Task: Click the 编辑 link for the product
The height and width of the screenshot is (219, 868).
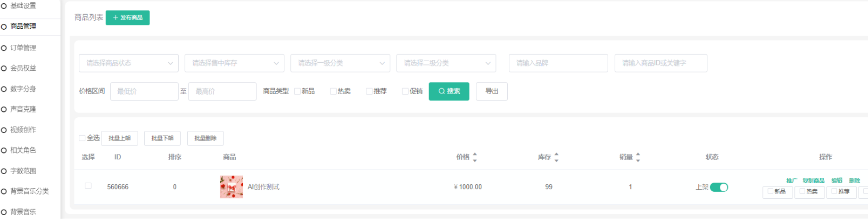Action: tap(837, 180)
